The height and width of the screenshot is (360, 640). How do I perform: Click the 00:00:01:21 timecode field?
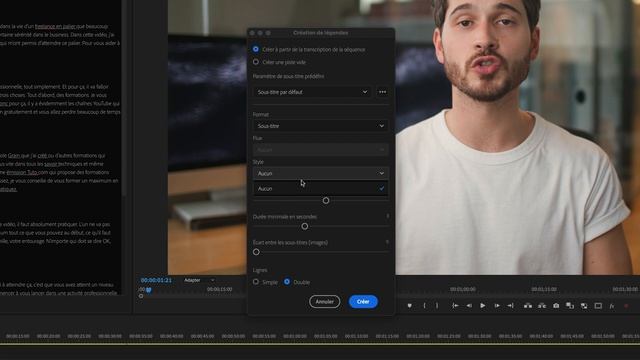pos(156,280)
